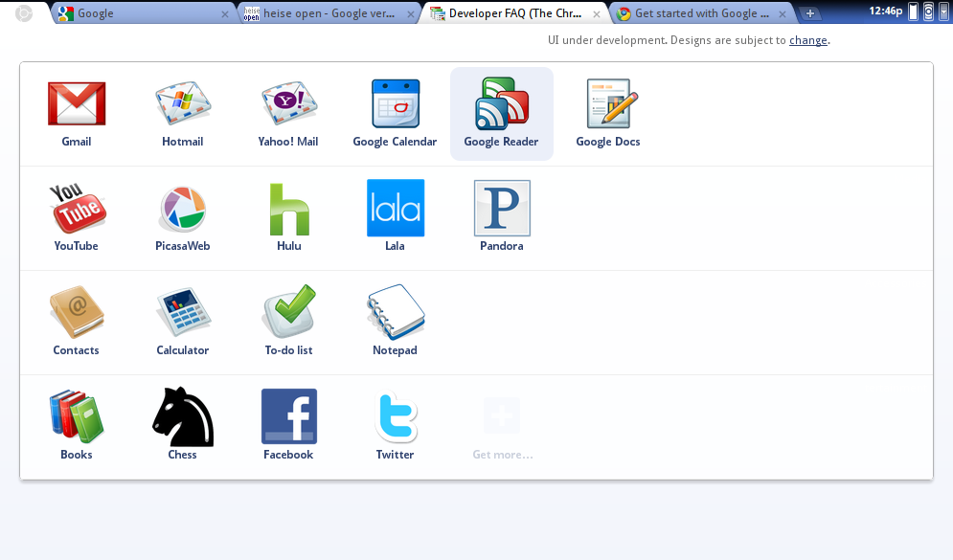Launch the Google Reader app

502,103
